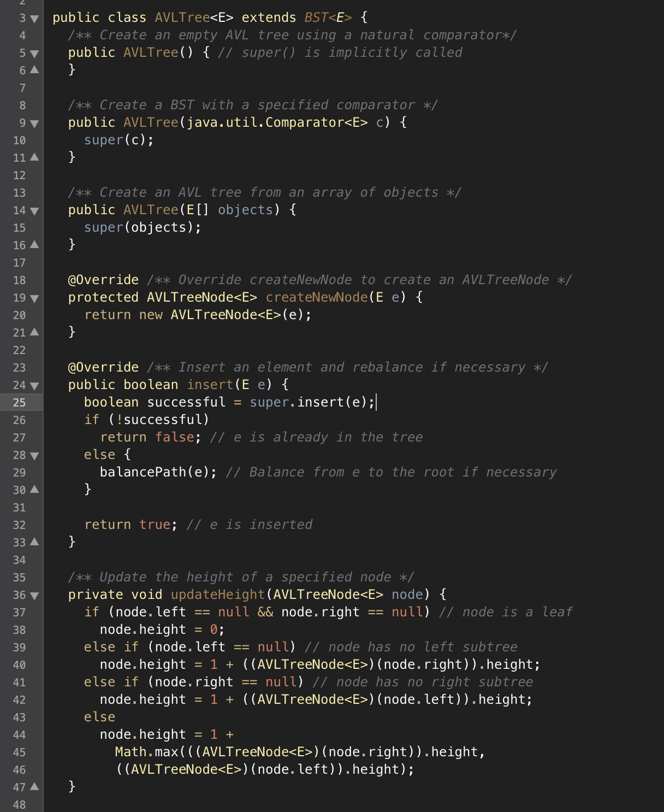Collapse the updateHeight method fold on line 36
This screenshot has height=812, width=664.
34,595
